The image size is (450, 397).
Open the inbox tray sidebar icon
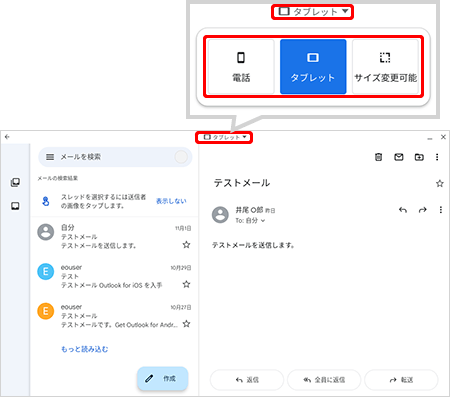point(15,206)
